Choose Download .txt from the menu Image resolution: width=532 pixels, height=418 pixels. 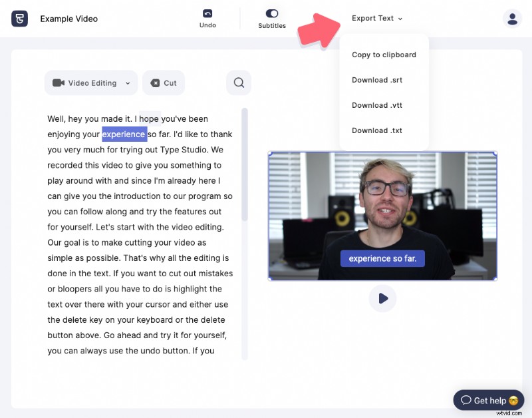[x=376, y=130]
